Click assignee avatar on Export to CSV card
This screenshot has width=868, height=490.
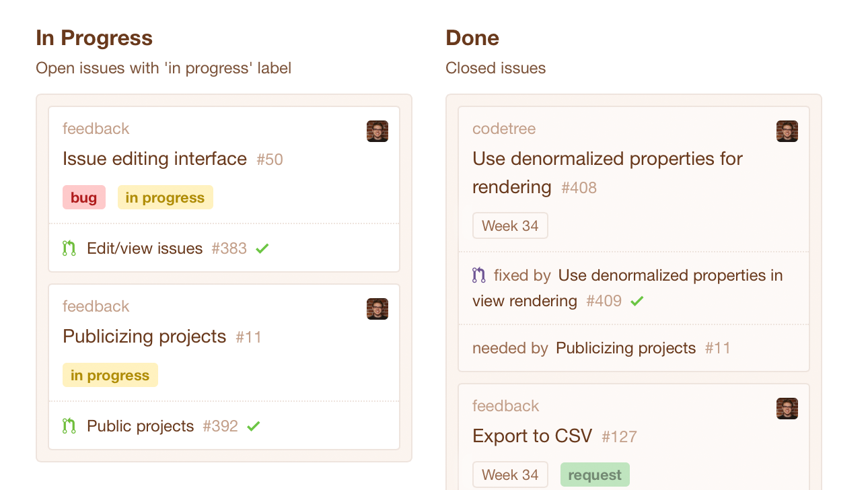787,409
